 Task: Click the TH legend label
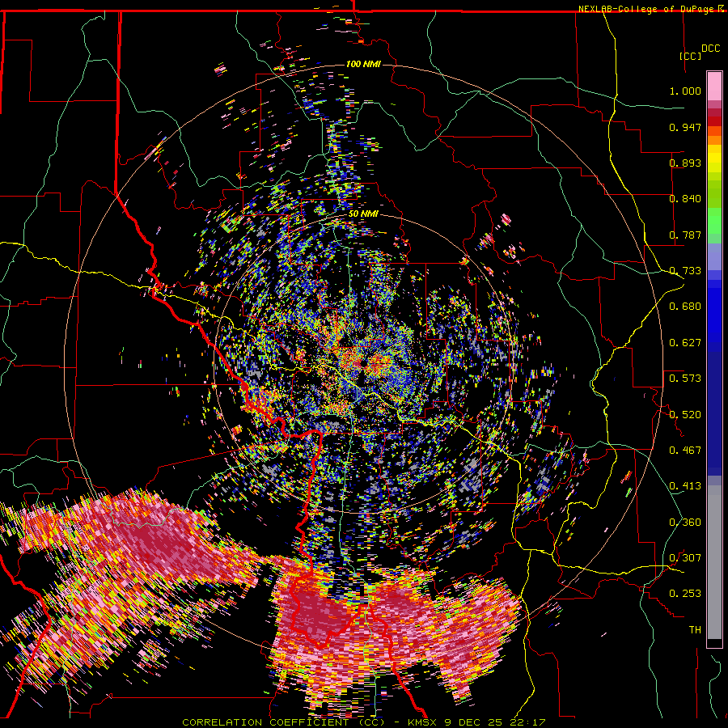(695, 630)
